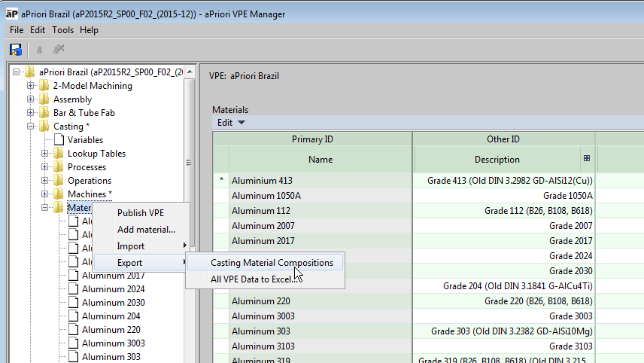Select All VPE Data to Excel option

(250, 279)
